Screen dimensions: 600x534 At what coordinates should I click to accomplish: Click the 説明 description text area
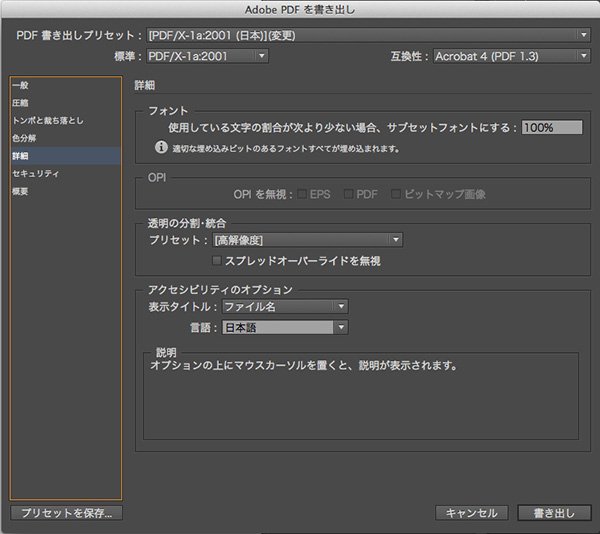coord(360,396)
